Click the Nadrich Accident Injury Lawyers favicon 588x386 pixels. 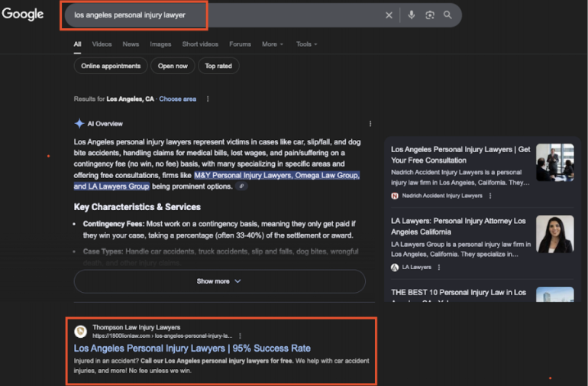tap(395, 196)
